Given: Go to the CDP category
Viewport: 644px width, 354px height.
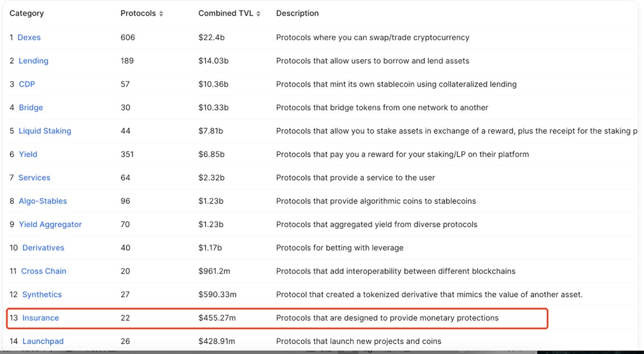Looking at the screenshot, I should [x=27, y=84].
